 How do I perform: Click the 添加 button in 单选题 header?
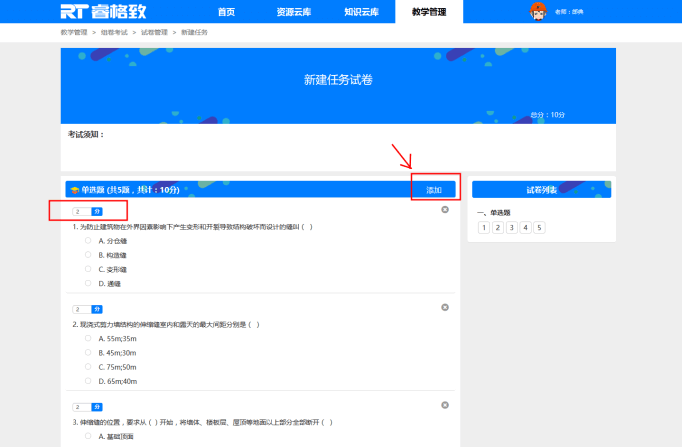(434, 189)
